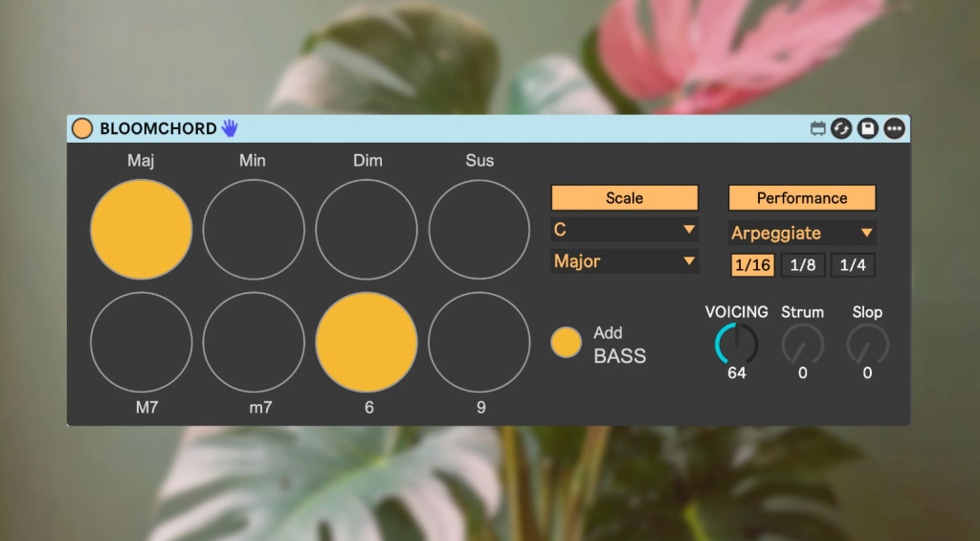Viewport: 980px width, 541px height.
Task: Click the Slop value 0
Action: (867, 373)
